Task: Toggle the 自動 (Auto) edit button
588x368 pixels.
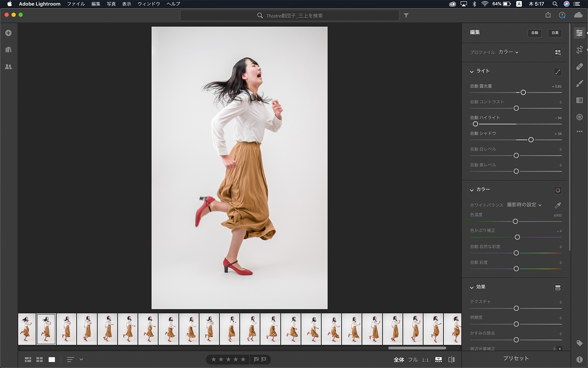Action: click(535, 33)
